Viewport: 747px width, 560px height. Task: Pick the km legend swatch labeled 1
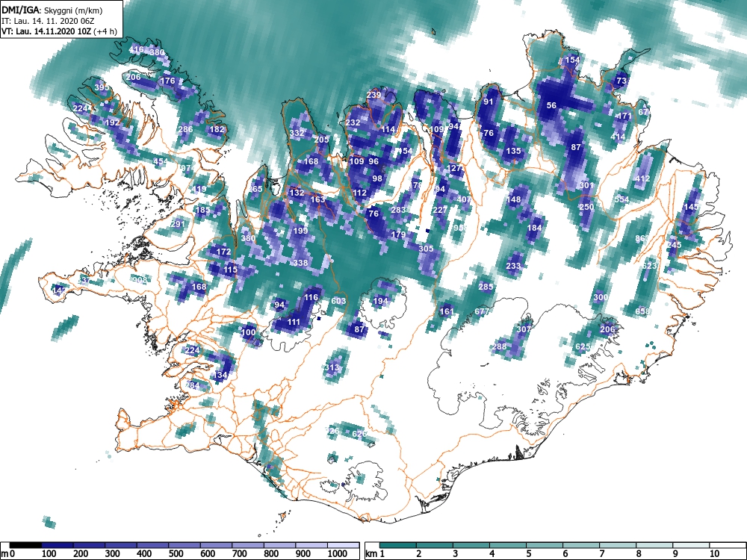pos(398,545)
